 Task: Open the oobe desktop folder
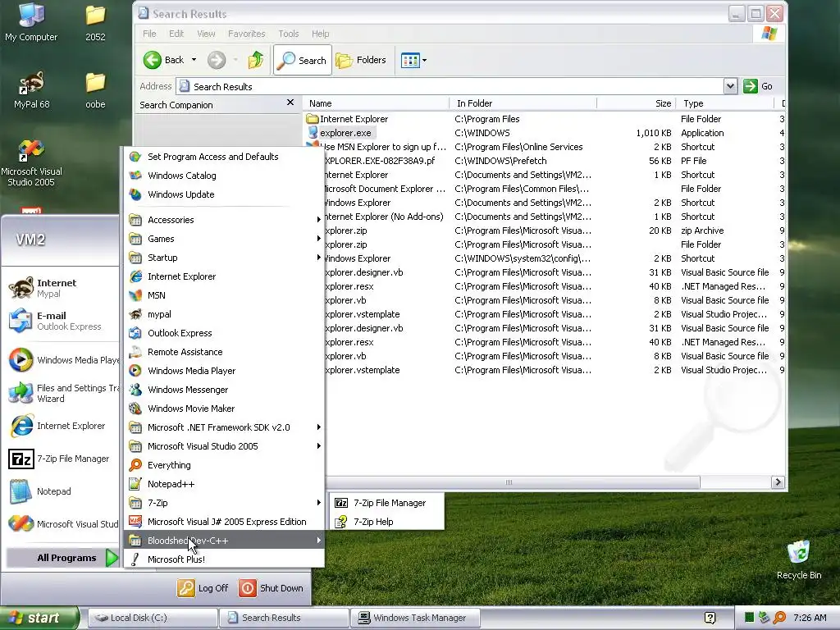pyautogui.click(x=95, y=90)
